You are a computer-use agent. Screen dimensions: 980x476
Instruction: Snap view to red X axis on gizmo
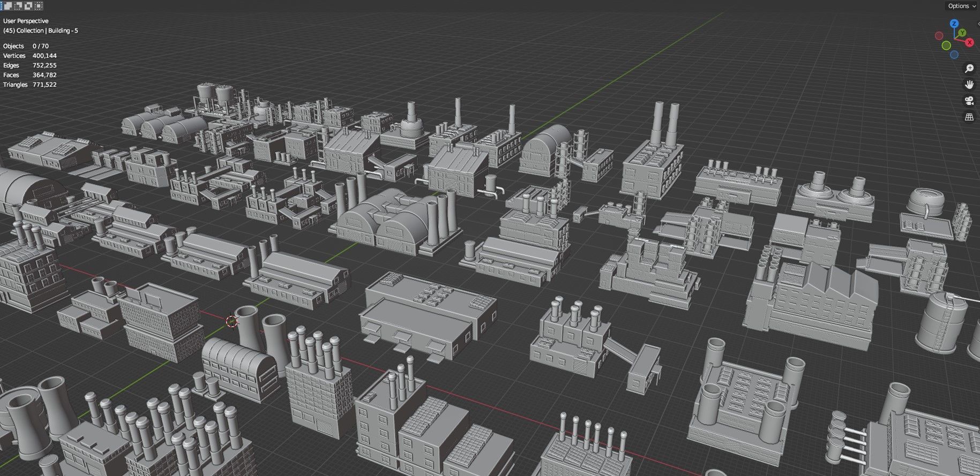tap(969, 42)
